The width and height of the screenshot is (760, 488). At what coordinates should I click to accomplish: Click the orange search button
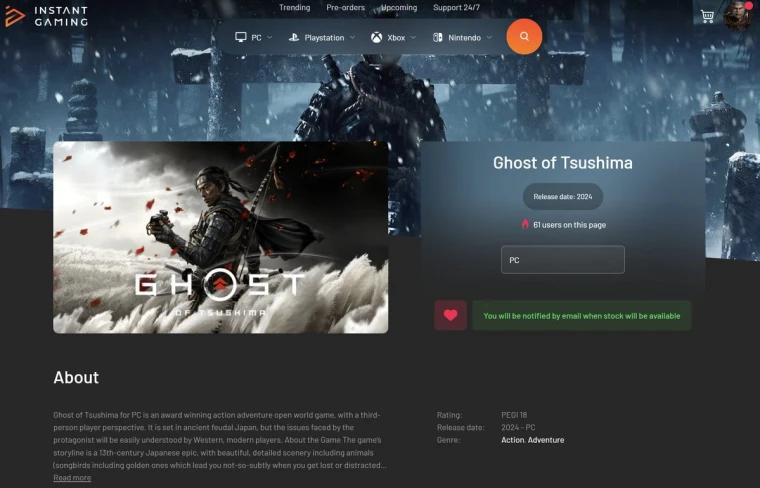(x=524, y=36)
